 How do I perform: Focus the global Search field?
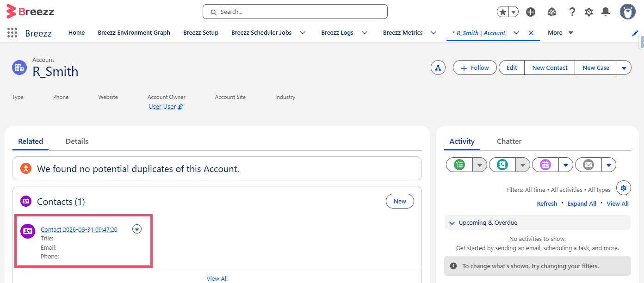295,12
